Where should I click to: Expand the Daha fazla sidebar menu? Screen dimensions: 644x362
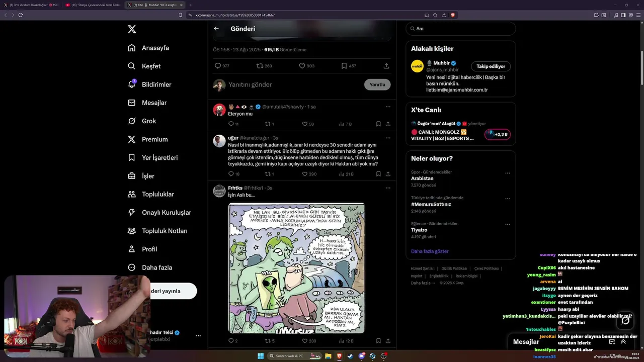coord(150,267)
